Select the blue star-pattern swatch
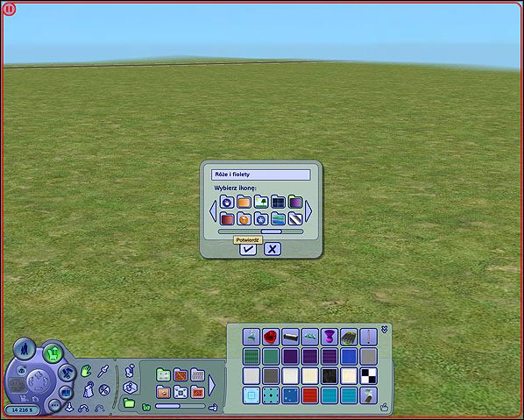 point(290,395)
